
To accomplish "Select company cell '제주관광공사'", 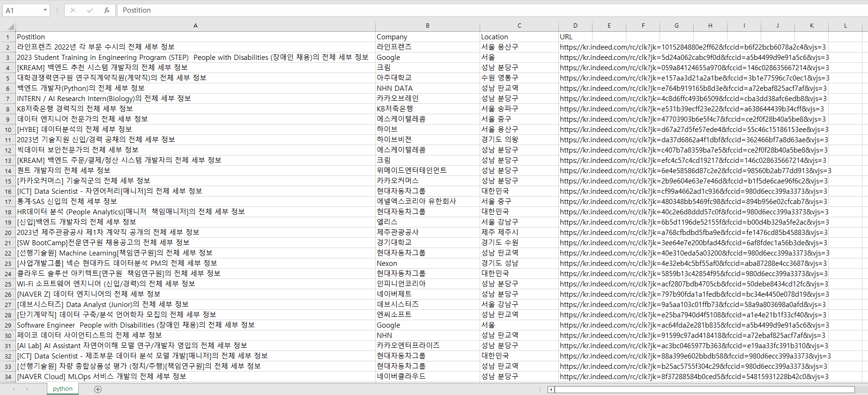I will tap(428, 232).
